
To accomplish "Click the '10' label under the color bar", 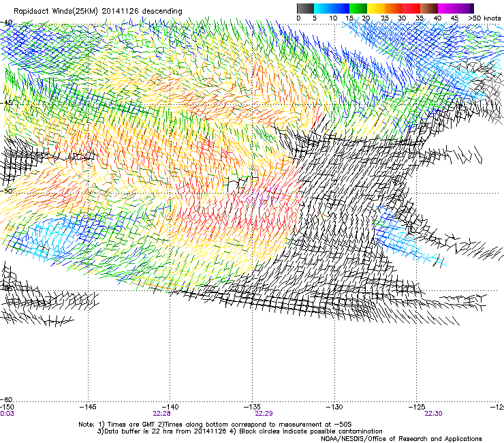I will [333, 18].
